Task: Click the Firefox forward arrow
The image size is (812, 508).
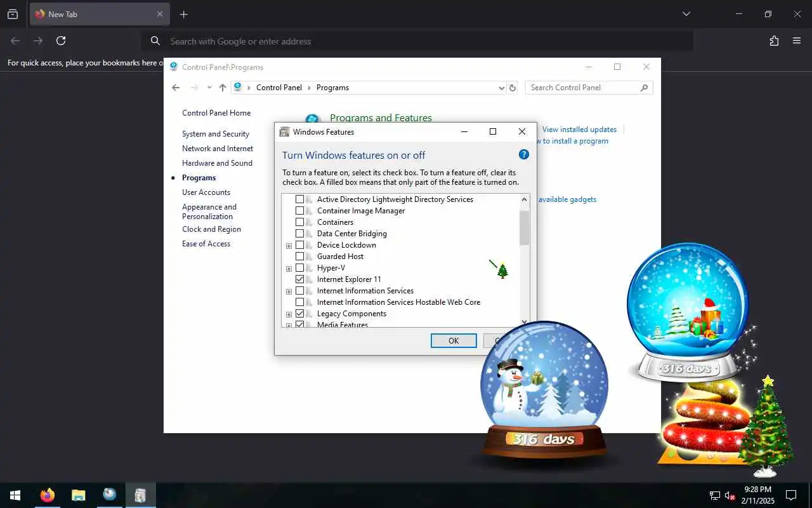Action: pos(38,41)
